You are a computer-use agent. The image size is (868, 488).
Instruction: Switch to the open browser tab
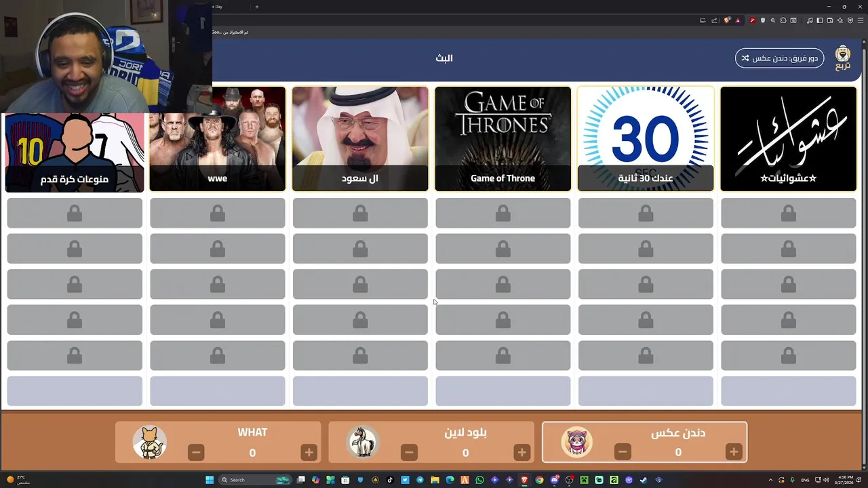pos(231,7)
